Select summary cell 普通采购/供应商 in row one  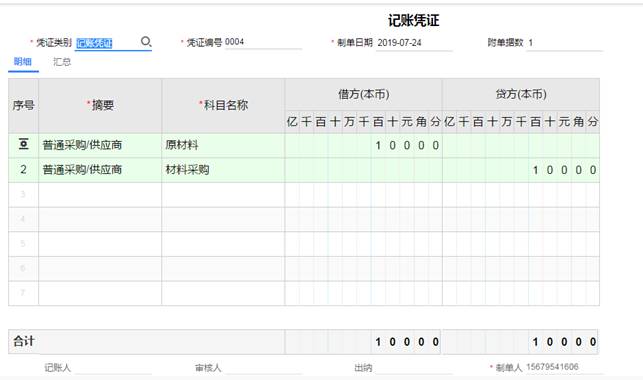100,145
